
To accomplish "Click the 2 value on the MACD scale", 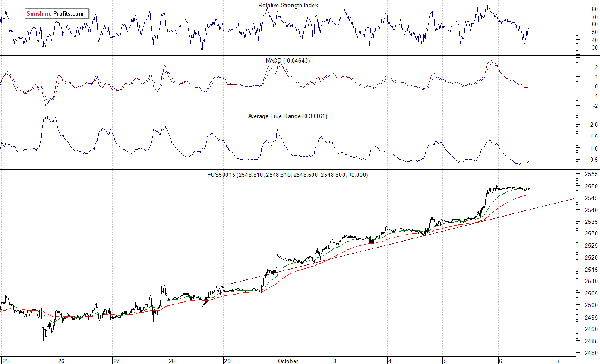I will point(596,67).
